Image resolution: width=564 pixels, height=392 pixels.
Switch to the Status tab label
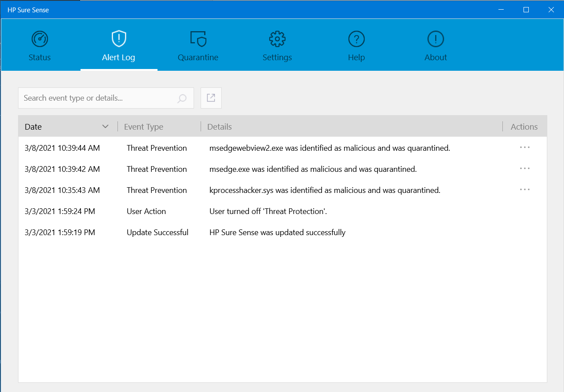(40, 58)
